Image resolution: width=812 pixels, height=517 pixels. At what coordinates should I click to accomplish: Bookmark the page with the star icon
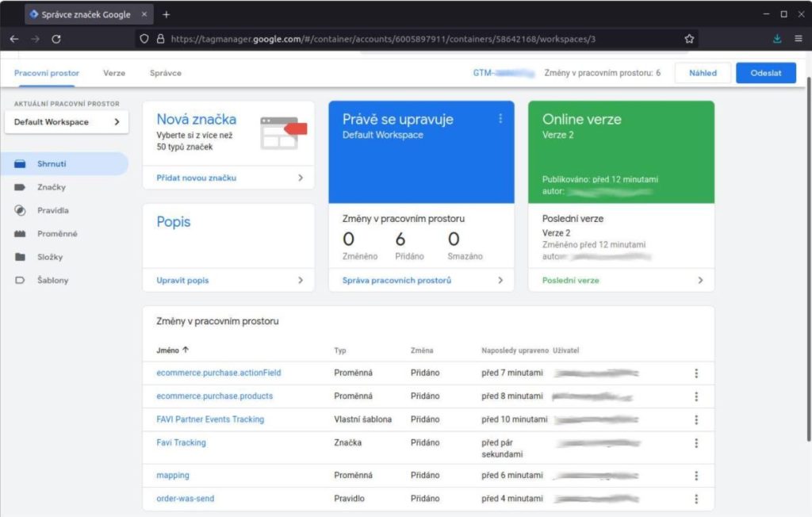[x=689, y=37]
